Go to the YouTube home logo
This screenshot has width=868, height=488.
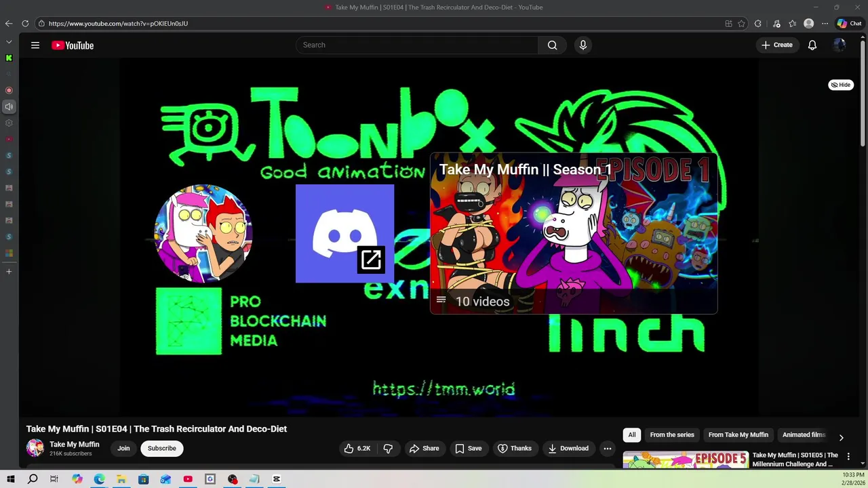click(73, 45)
